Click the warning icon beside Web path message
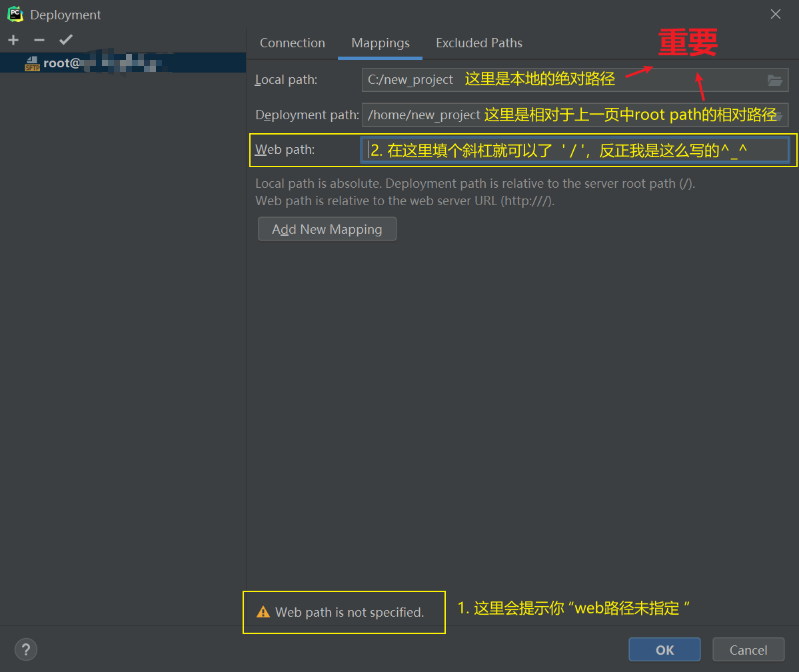 click(263, 612)
